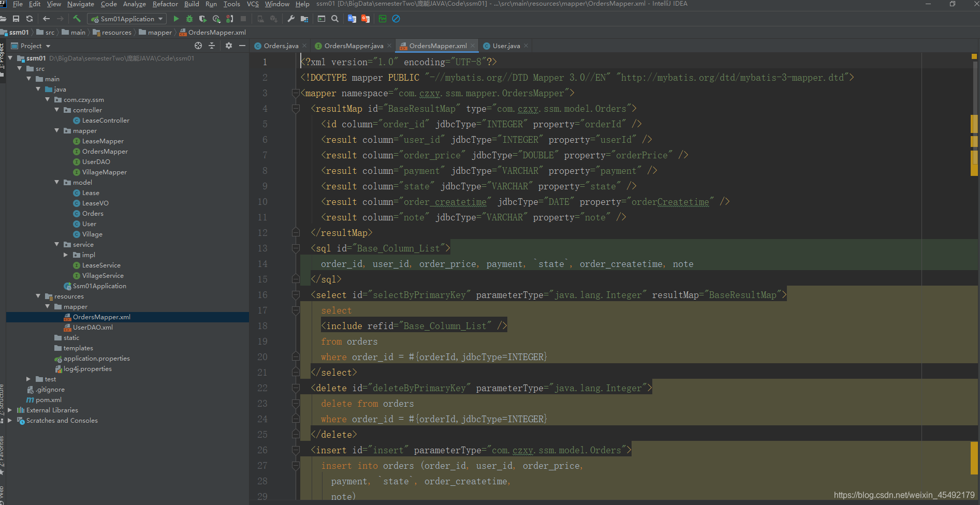Hide the Project tool window
Screen dimensions: 980x505
pyautogui.click(x=242, y=46)
